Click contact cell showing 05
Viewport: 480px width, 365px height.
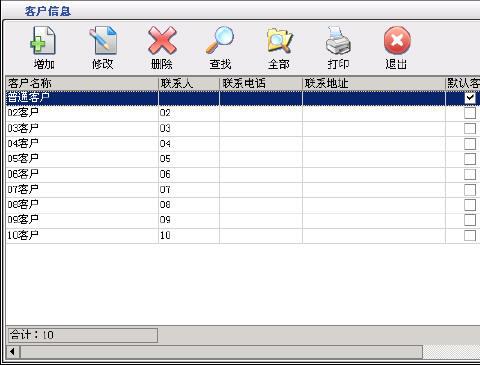(189, 159)
